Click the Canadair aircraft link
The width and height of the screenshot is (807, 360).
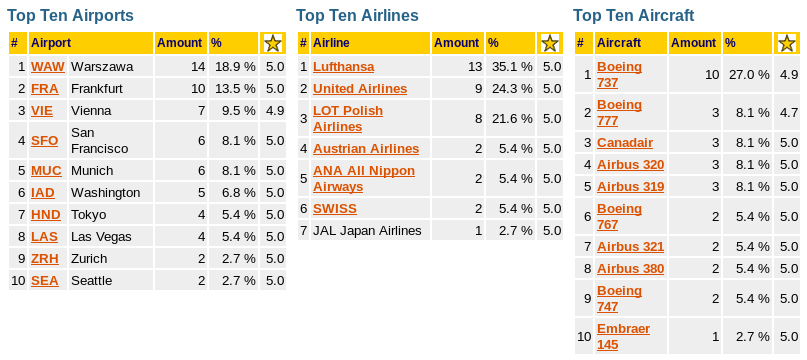(x=625, y=143)
